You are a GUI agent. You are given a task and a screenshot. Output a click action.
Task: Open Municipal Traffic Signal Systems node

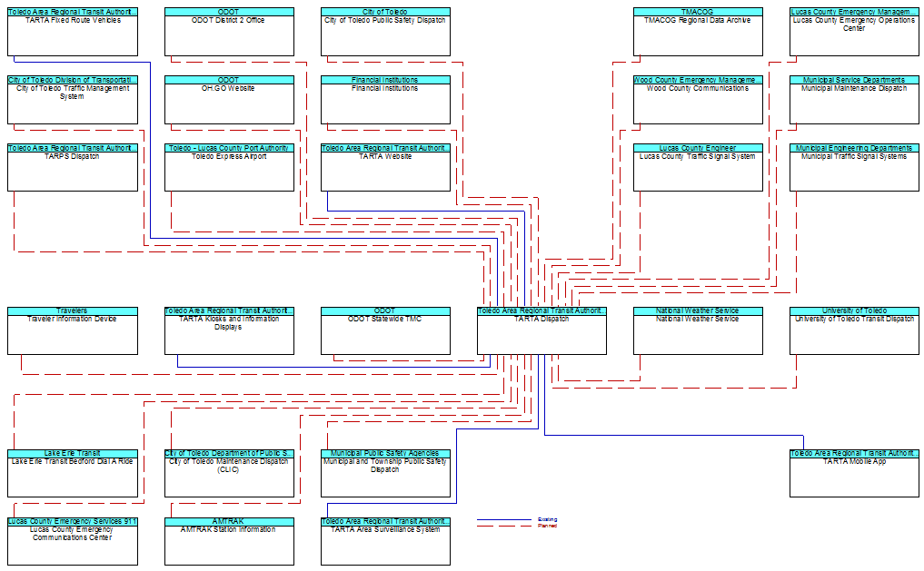coord(854,168)
